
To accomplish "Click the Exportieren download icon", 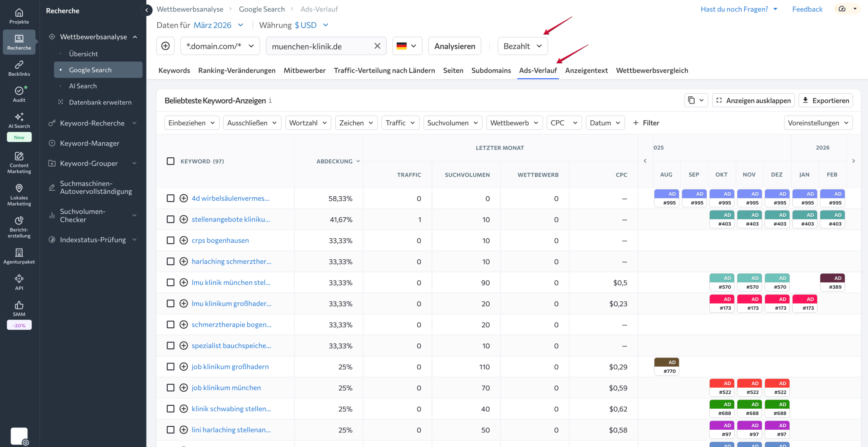I will [805, 100].
